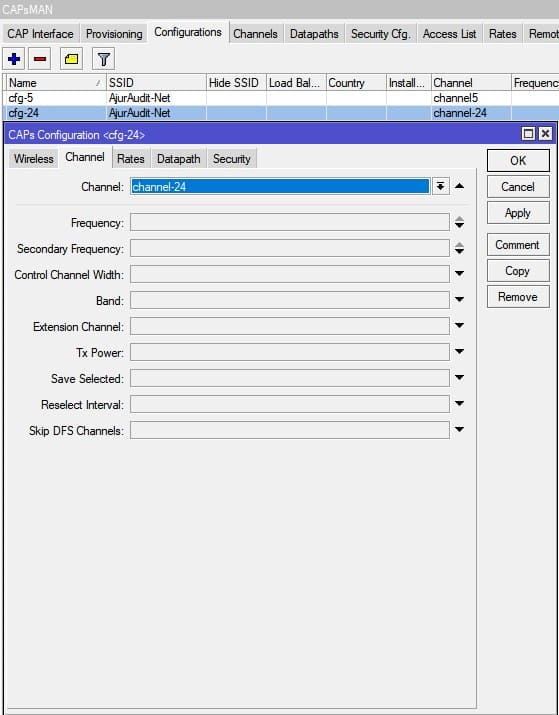This screenshot has width=559, height=715.
Task: Click the Channel name input field
Action: tap(280, 187)
